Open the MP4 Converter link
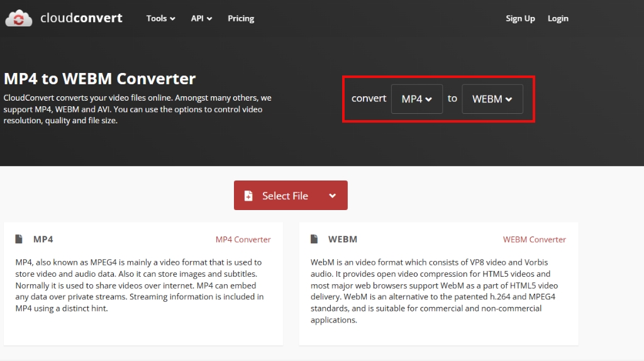Image resolution: width=644 pixels, height=361 pixels. (243, 240)
